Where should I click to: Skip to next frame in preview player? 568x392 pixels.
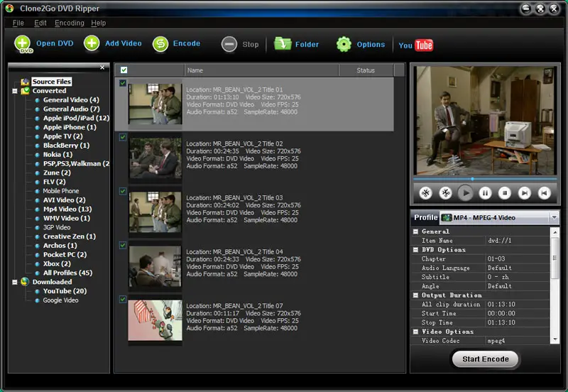point(524,193)
